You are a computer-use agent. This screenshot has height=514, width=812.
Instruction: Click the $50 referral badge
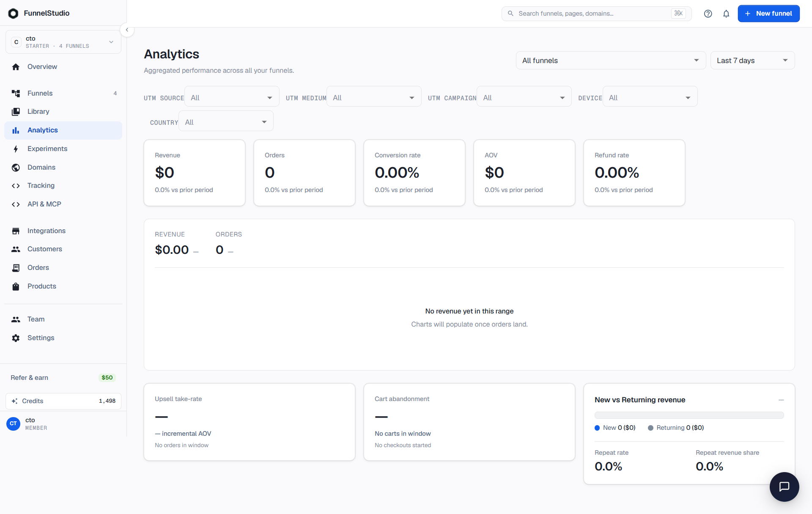point(107,378)
